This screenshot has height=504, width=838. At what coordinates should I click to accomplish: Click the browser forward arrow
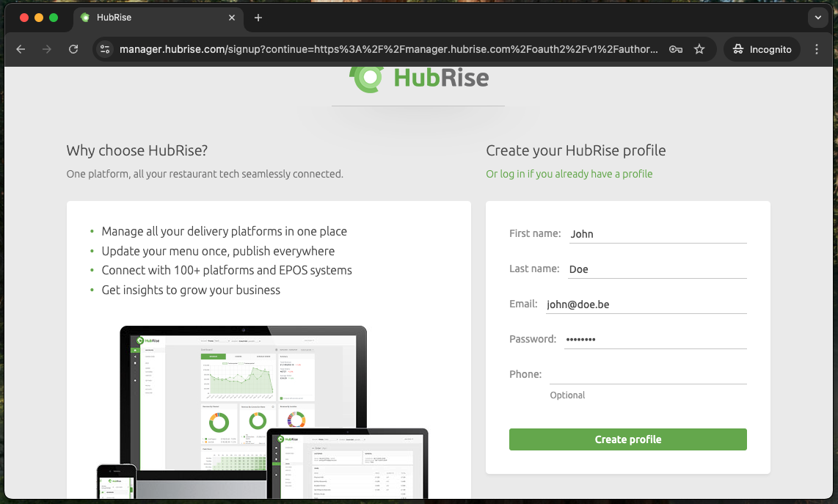tap(47, 49)
